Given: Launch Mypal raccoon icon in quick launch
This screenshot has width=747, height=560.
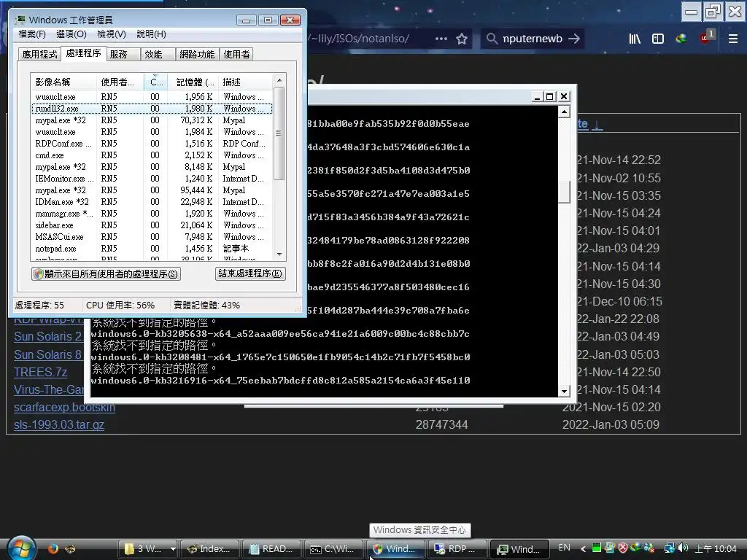Looking at the screenshot, I should (x=70, y=548).
